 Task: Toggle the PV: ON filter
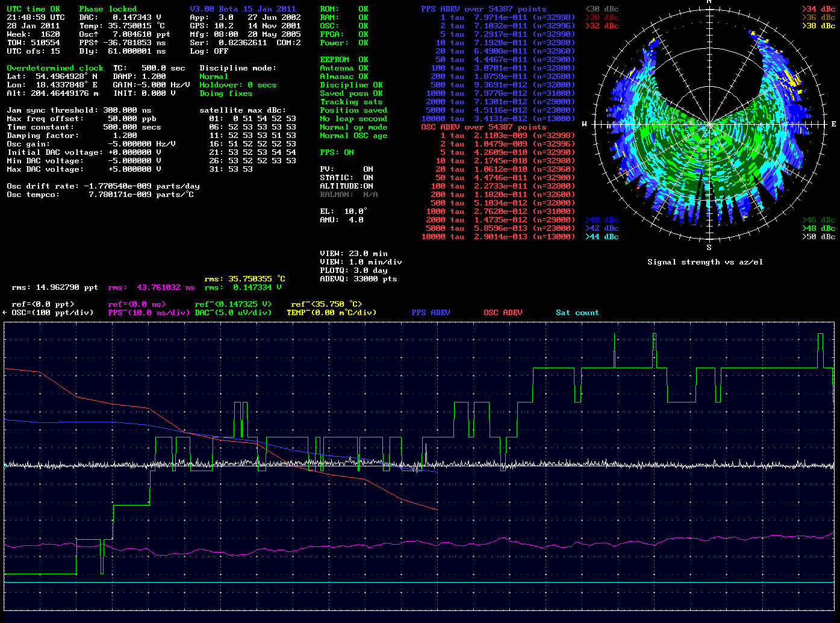346,169
